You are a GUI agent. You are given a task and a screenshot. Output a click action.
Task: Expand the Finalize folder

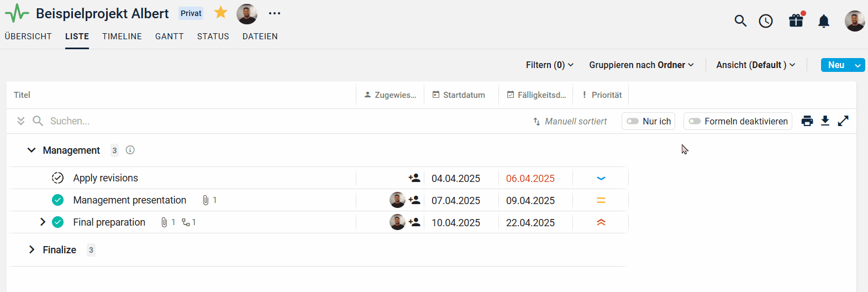pyautogui.click(x=31, y=250)
